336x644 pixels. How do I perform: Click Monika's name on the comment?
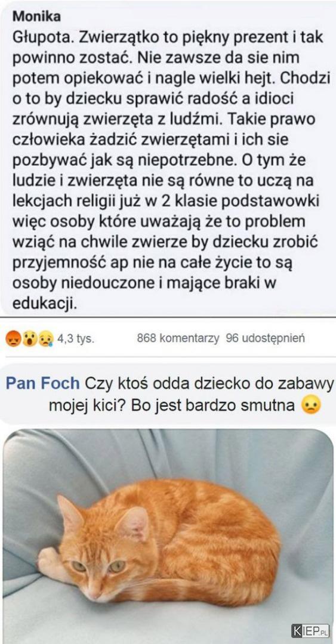tap(37, 17)
